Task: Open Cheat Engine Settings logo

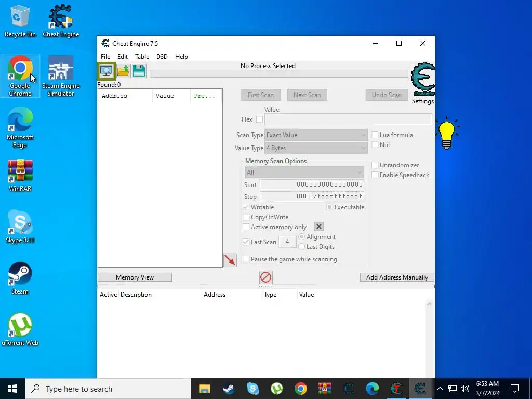Action: click(x=423, y=79)
